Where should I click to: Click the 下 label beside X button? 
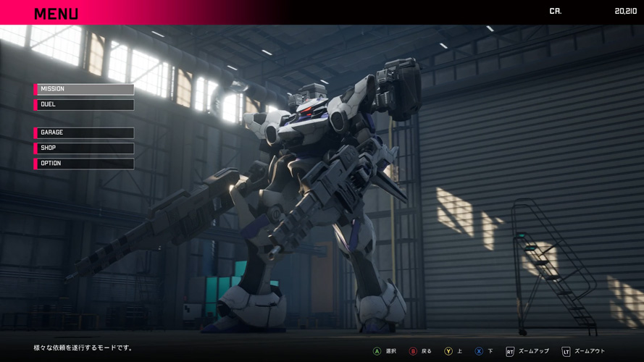[490, 351]
